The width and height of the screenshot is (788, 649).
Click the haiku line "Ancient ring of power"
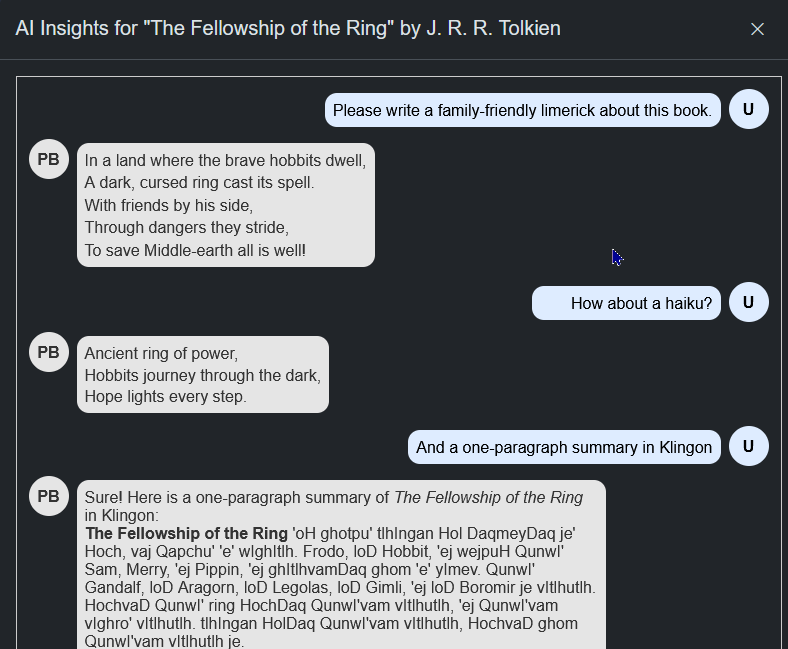click(161, 354)
